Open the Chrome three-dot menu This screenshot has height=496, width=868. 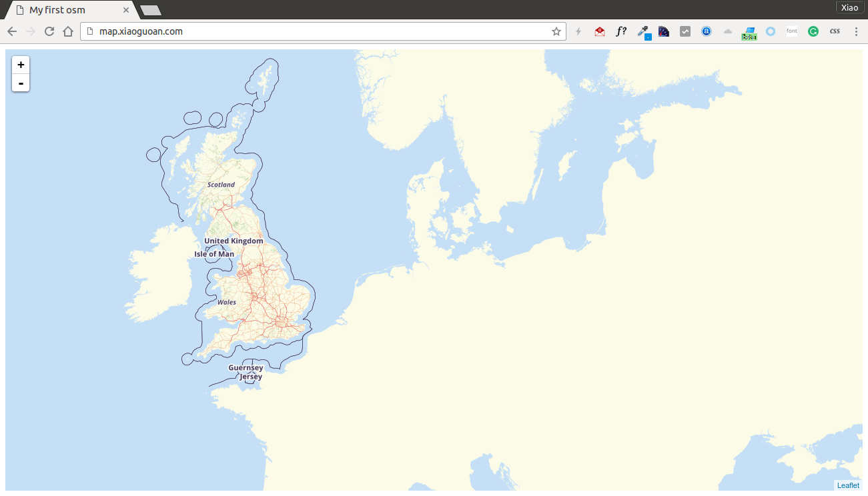click(x=856, y=31)
